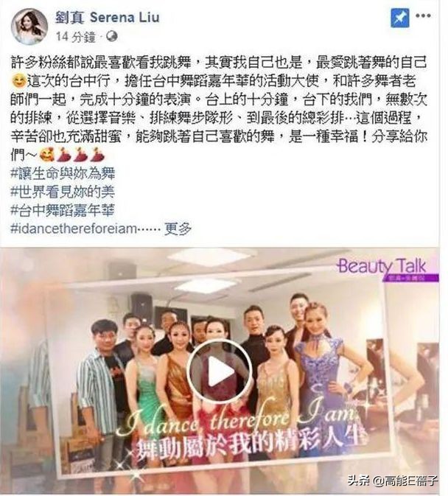Click the heart-face emoji after 們～
The height and width of the screenshot is (496, 448).
pos(47,155)
